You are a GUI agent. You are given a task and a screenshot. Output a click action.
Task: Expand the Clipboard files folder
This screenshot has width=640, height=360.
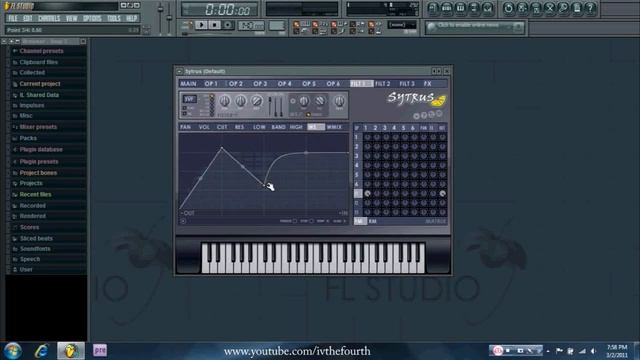pyautogui.click(x=39, y=62)
